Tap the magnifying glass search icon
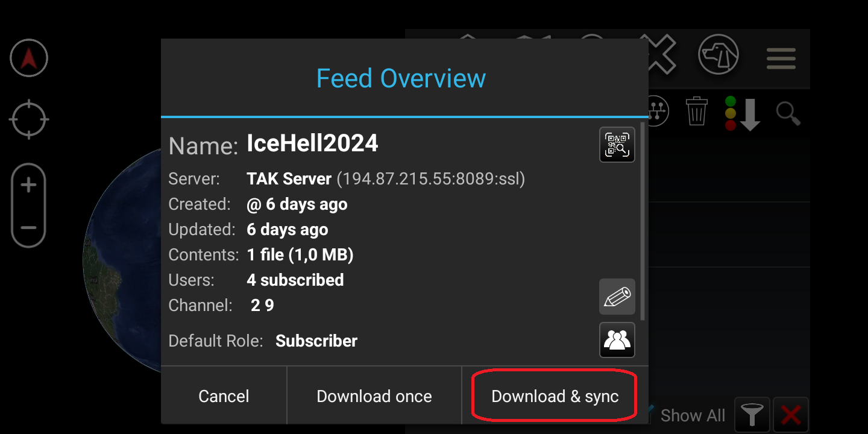This screenshot has height=434, width=868. coord(788,113)
